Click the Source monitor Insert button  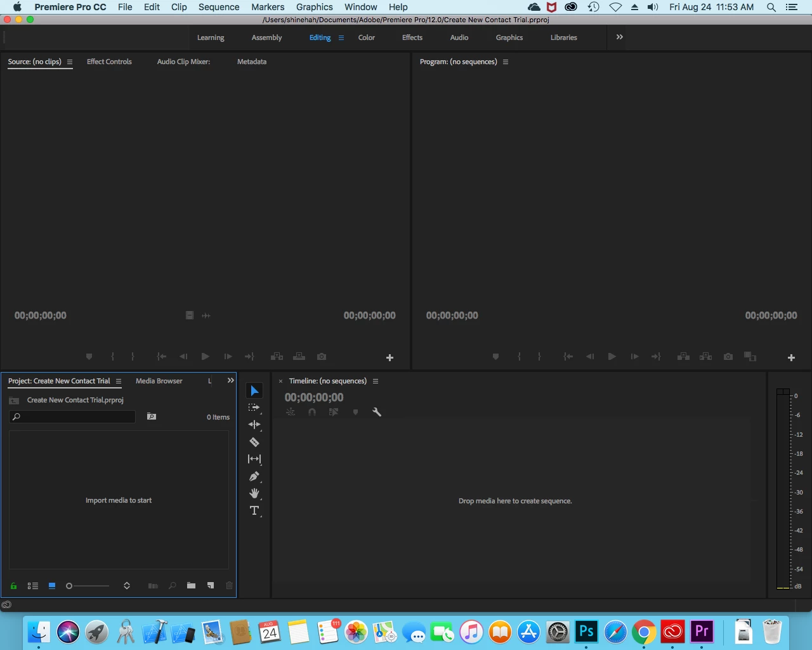(277, 357)
